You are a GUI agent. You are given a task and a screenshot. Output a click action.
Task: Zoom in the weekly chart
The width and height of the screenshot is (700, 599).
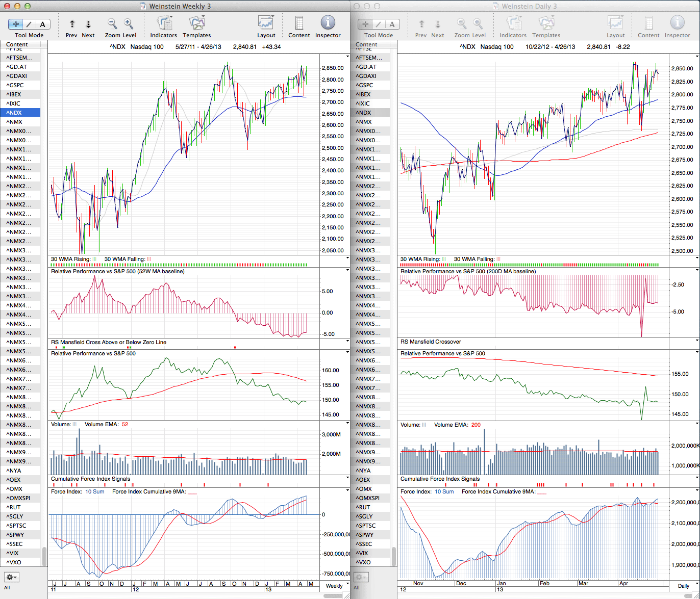(x=129, y=23)
